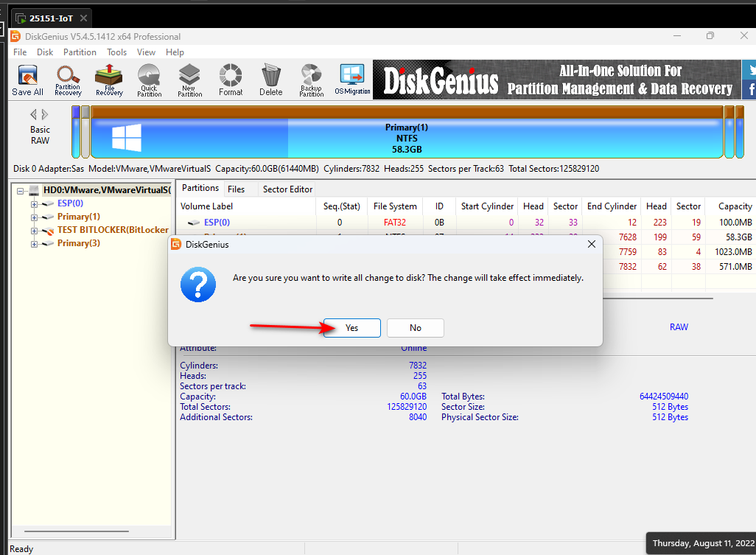
Task: Confirm writing changes with Yes
Action: [352, 328]
